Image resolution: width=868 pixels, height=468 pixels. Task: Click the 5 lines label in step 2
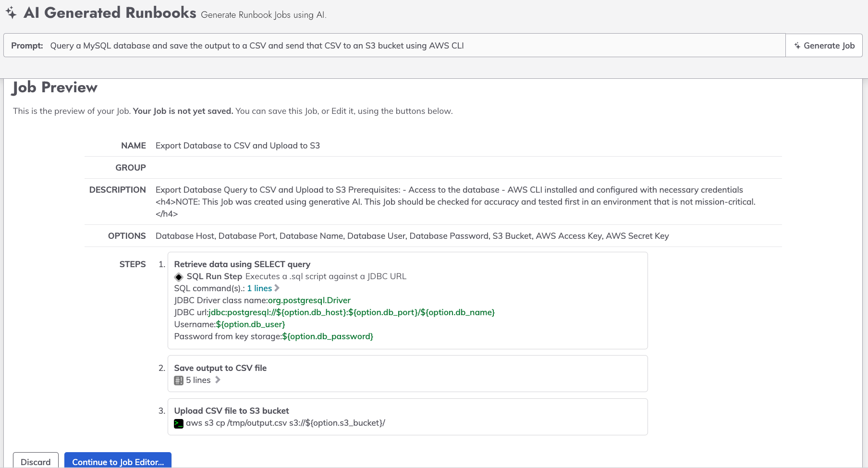(x=198, y=380)
